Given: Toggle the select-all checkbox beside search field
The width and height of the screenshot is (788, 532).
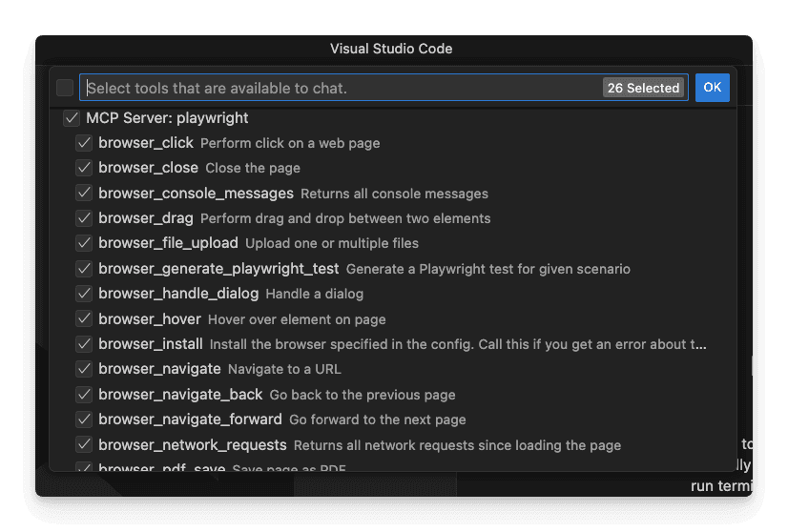Looking at the screenshot, I should (65, 88).
